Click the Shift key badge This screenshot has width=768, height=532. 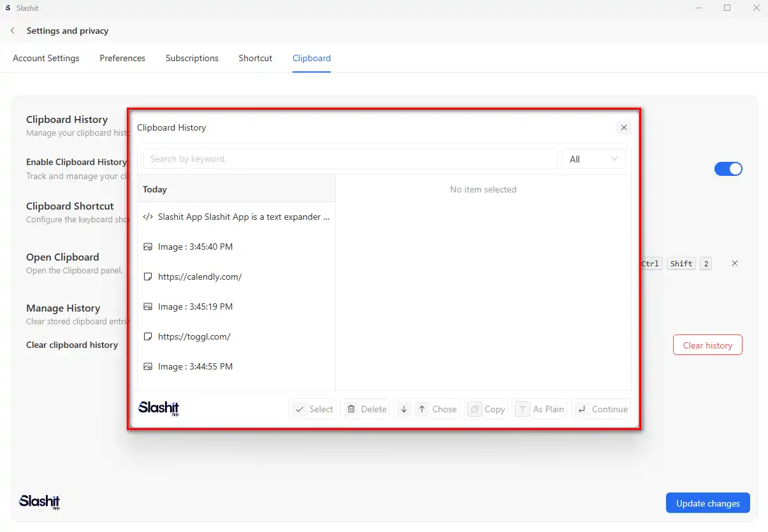coord(681,263)
